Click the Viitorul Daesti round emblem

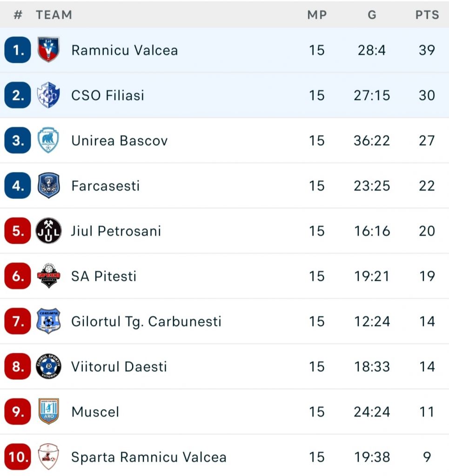tap(48, 366)
